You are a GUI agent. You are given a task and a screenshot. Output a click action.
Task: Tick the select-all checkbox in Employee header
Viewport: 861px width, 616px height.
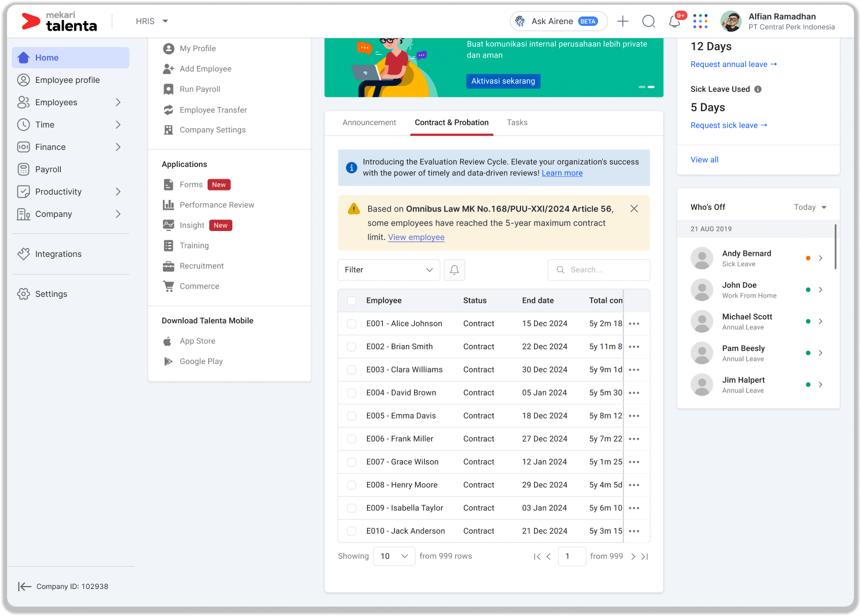click(352, 301)
